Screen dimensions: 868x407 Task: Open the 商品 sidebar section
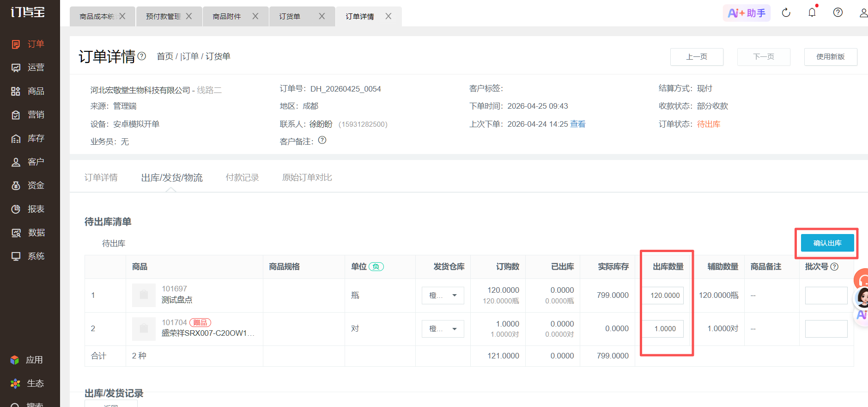click(28, 91)
